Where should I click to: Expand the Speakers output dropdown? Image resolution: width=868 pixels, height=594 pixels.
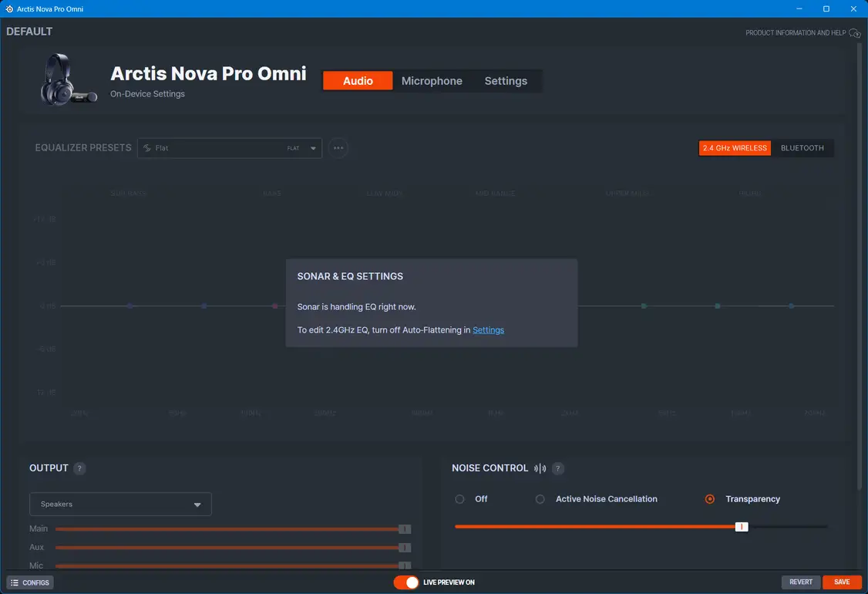(x=120, y=505)
